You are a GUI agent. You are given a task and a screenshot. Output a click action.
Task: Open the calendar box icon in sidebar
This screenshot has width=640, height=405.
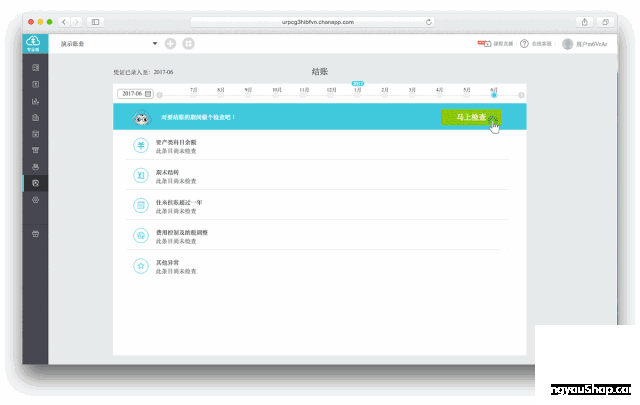36,134
